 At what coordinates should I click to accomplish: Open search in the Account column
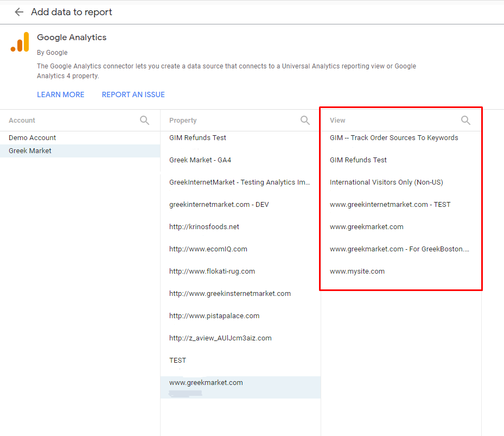(144, 121)
